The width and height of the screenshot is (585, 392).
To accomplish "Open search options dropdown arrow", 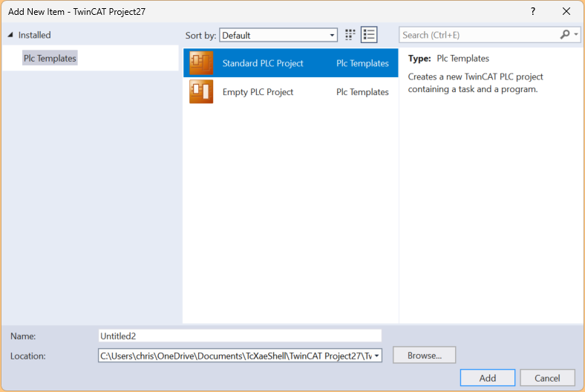I will (576, 35).
